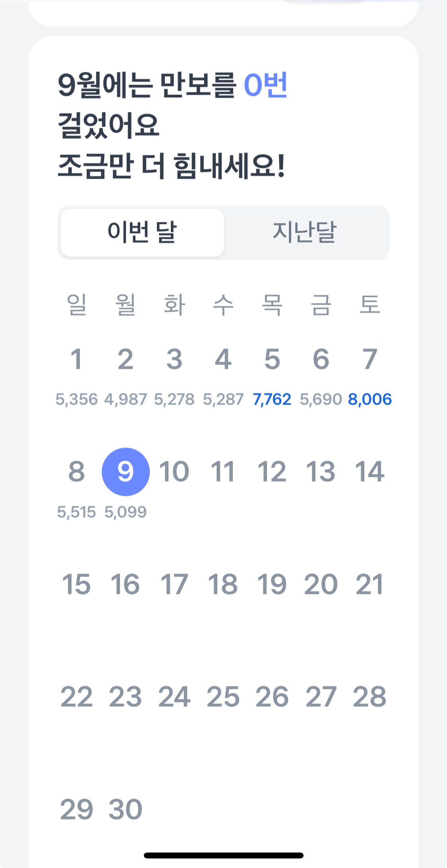Select date 14 on the calendar

[370, 472]
